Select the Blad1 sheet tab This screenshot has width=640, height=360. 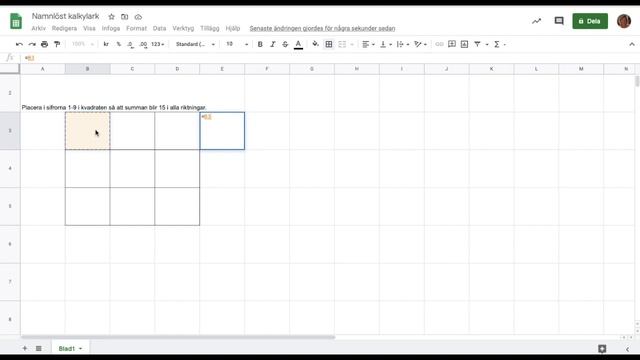(67, 348)
